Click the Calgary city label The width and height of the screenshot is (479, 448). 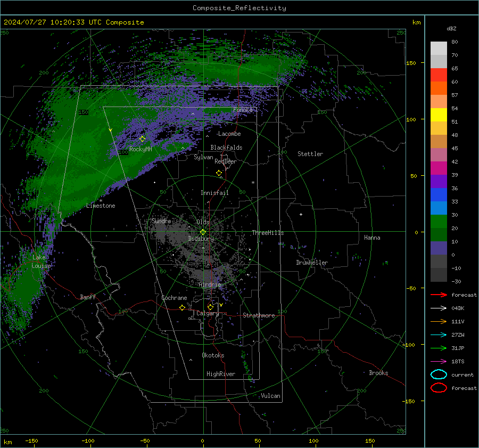point(208,313)
